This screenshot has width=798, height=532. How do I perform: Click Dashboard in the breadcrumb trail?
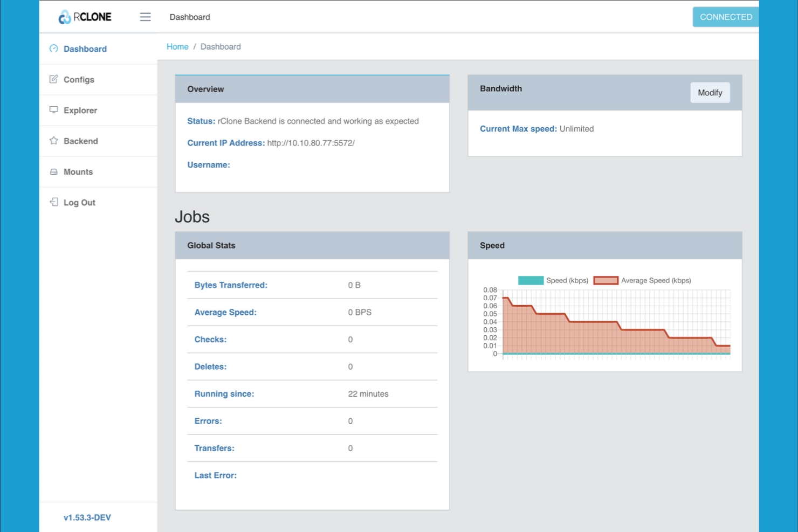tap(221, 46)
